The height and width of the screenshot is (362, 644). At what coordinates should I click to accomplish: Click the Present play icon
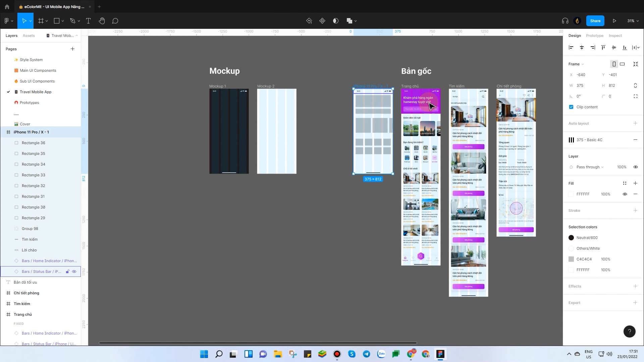tap(614, 21)
